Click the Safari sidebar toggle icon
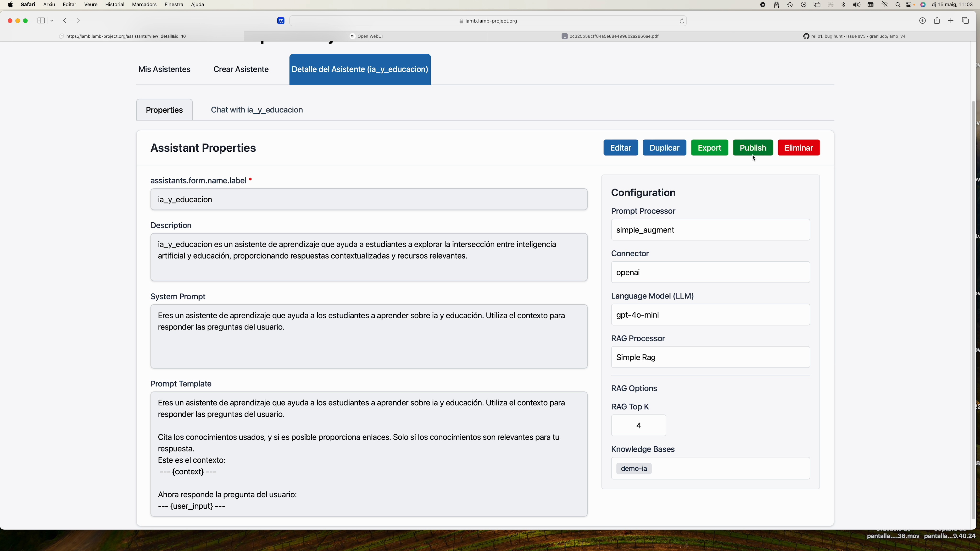Viewport: 980px width, 551px height. [41, 21]
